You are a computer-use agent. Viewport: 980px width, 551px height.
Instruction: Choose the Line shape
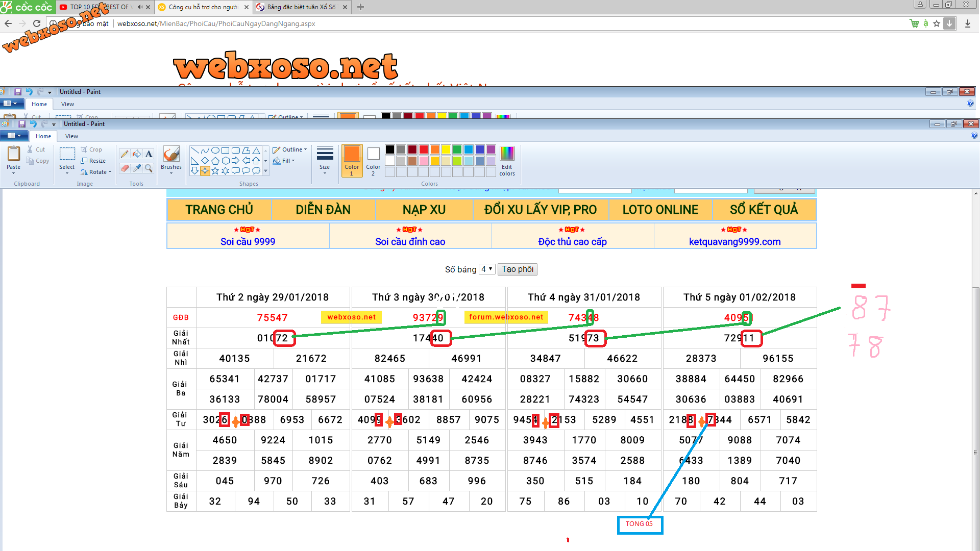coord(194,151)
